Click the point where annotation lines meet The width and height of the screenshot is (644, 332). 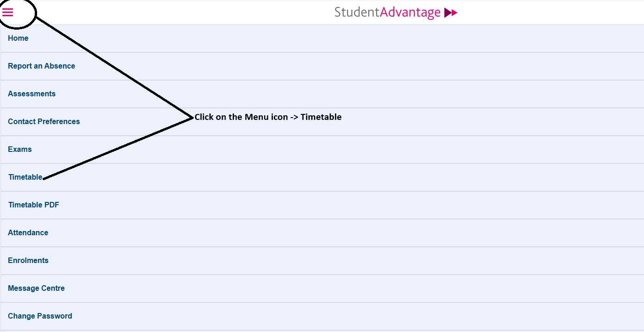pyautogui.click(x=191, y=118)
